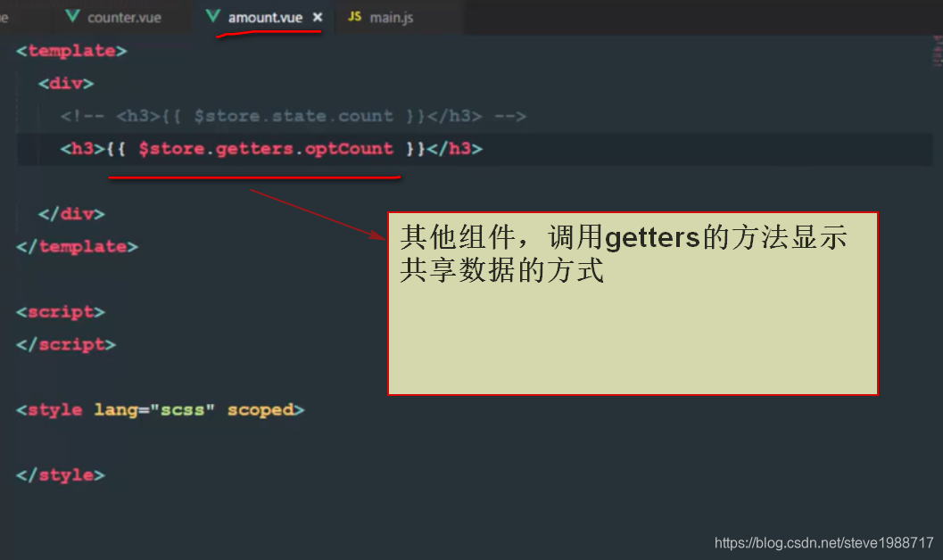The image size is (943, 560).
Task: Click the closing </script> tag
Action: [x=66, y=344]
